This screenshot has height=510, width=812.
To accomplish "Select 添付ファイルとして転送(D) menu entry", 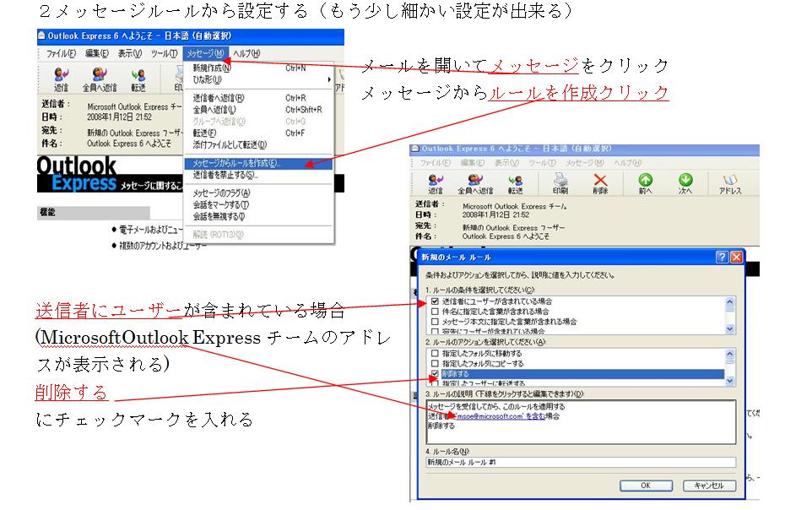I will pyautogui.click(x=259, y=144).
